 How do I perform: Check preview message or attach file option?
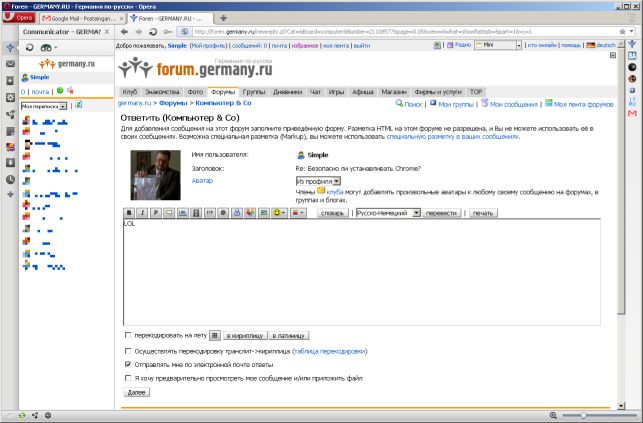click(128, 378)
